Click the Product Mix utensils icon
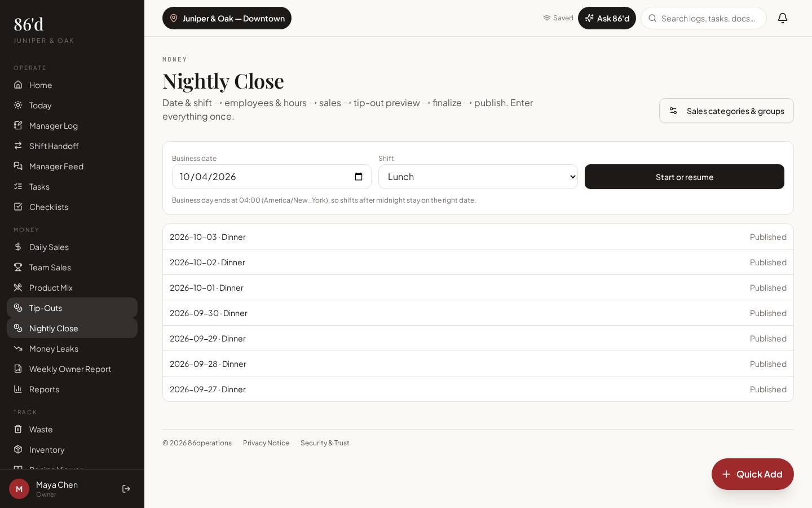 click(x=18, y=287)
